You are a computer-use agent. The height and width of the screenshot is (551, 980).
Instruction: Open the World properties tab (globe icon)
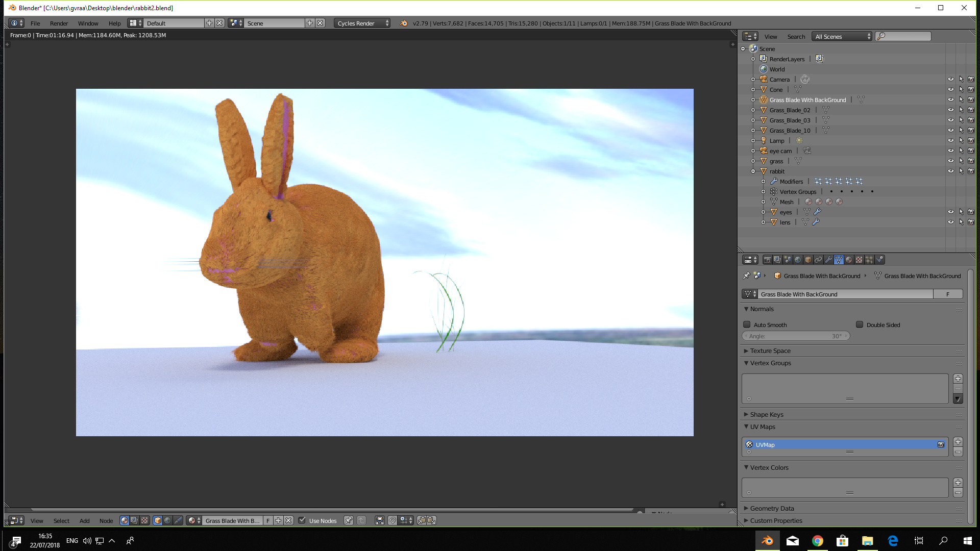798,260
